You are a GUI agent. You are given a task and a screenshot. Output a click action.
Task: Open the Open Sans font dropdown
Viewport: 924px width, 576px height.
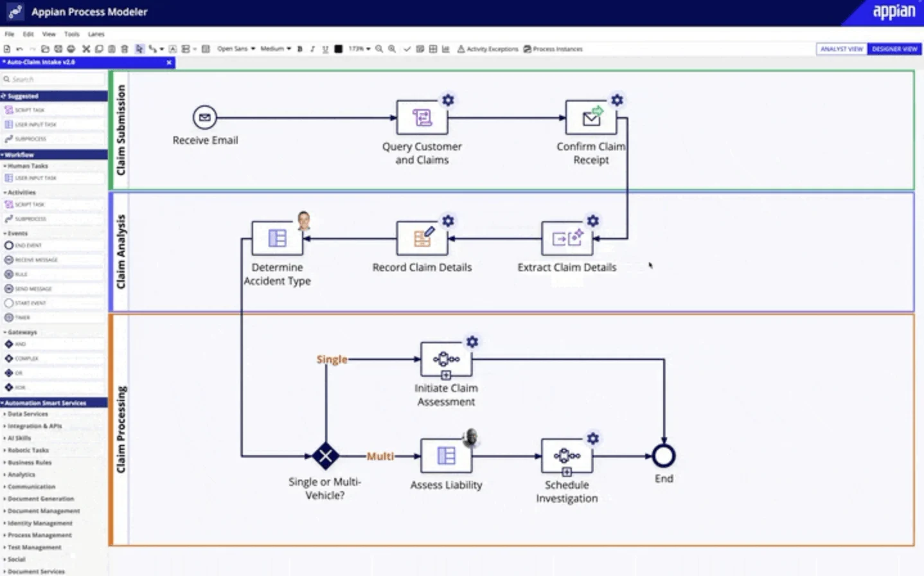236,49
